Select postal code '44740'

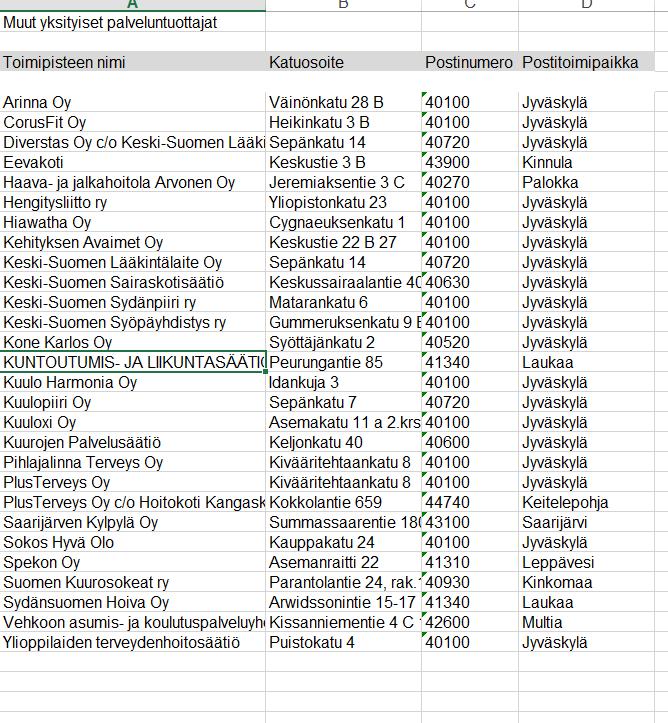(x=470, y=502)
